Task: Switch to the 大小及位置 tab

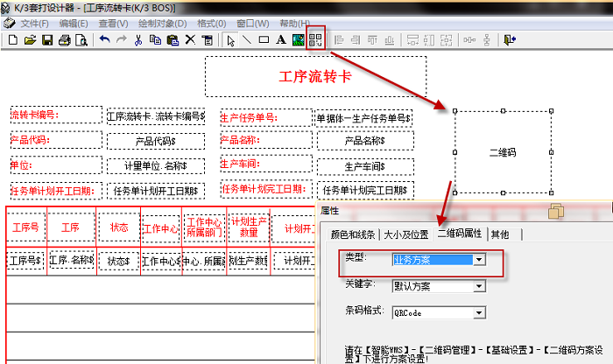Action: pyautogui.click(x=405, y=234)
